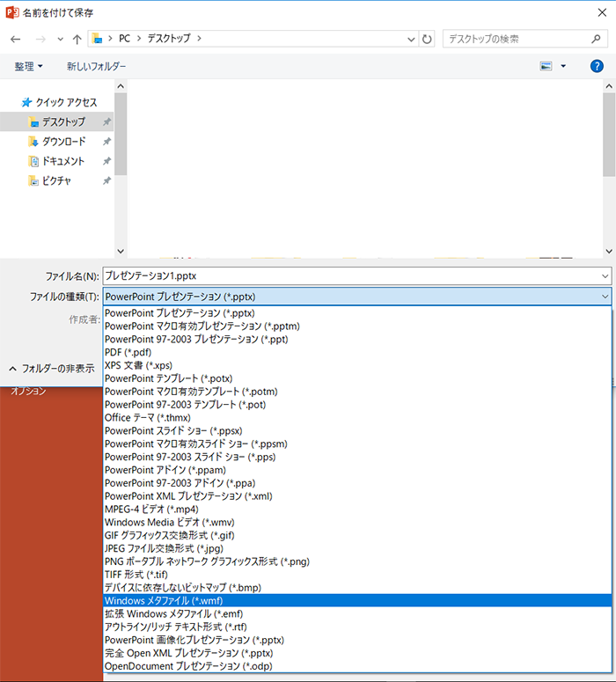Refresh the folder view
This screenshot has height=682, width=616.
427,39
